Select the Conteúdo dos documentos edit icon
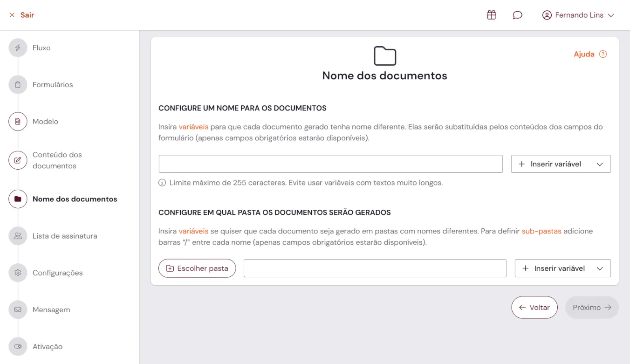The width and height of the screenshot is (630, 364). (18, 160)
